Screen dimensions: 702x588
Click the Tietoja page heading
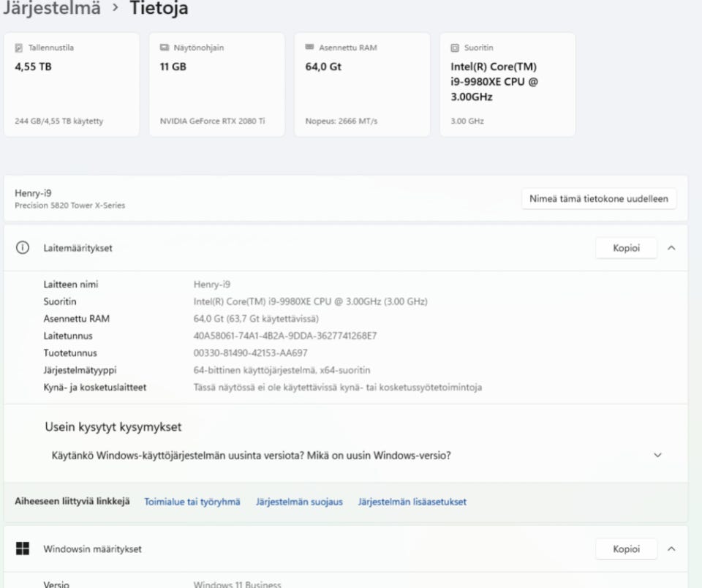159,8
